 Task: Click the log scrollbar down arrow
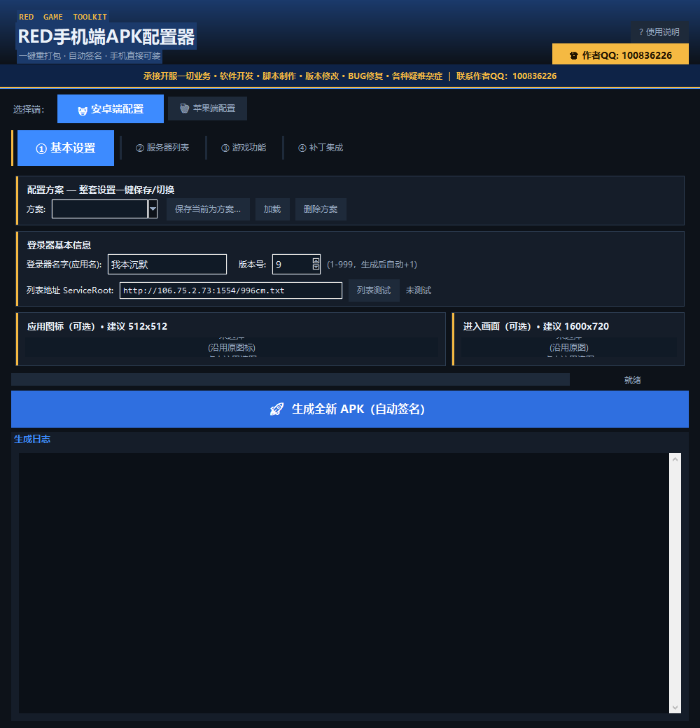point(675,708)
